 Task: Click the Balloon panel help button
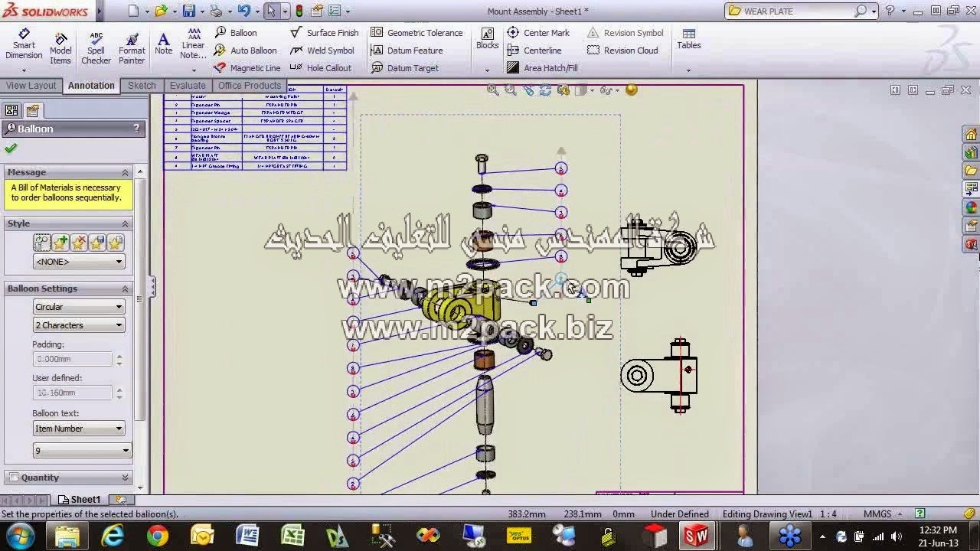pos(137,129)
